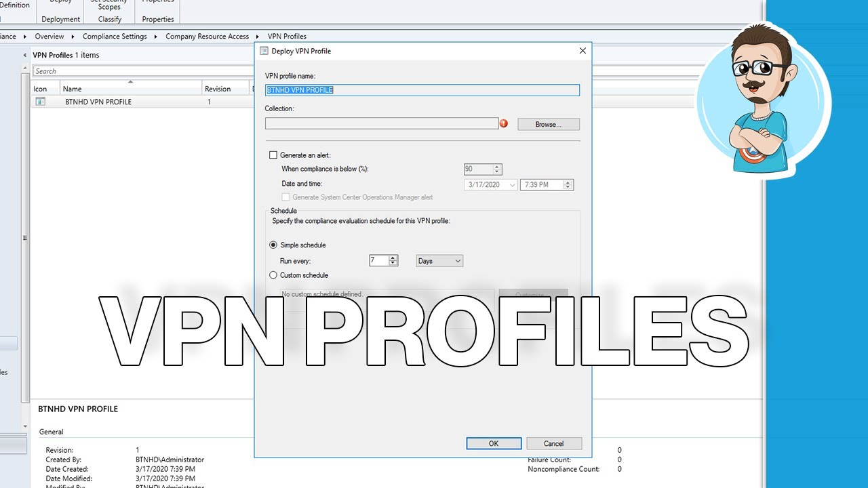Click the Deployment ribbon group label
This screenshot has height=488, width=868.
pos(61,20)
